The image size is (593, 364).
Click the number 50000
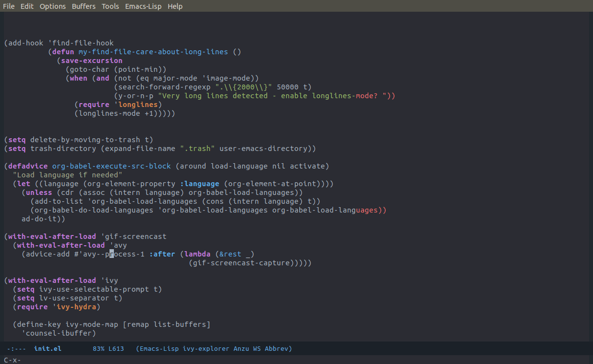coord(287,87)
